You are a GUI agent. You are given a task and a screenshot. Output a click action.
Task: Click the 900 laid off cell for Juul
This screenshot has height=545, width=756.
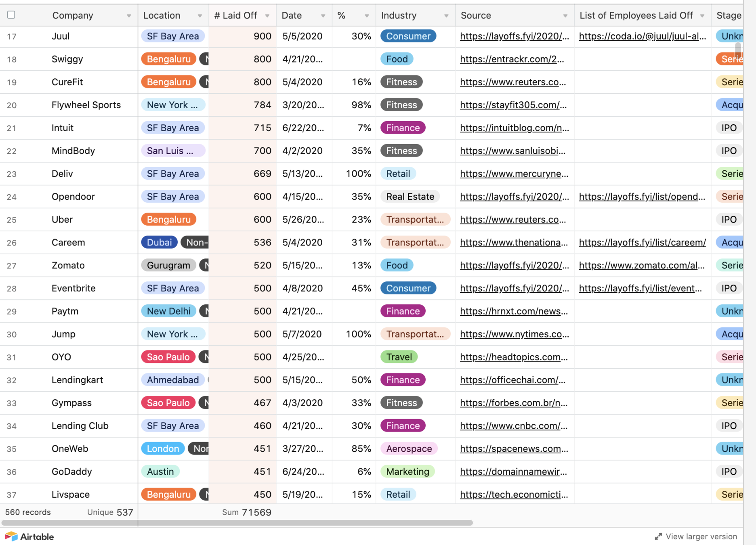pos(242,36)
